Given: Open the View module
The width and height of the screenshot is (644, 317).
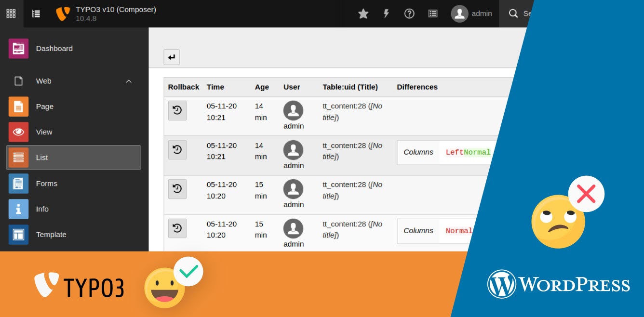Looking at the screenshot, I should coord(44,132).
